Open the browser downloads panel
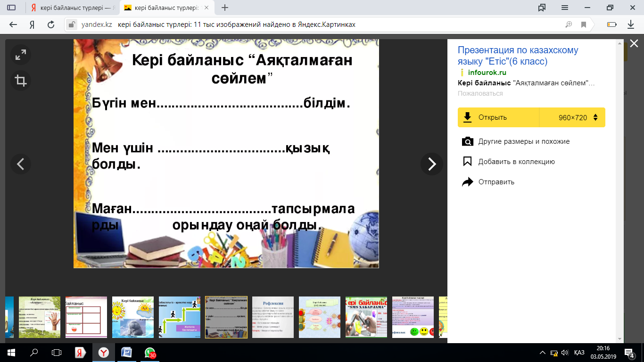 pos(631,25)
